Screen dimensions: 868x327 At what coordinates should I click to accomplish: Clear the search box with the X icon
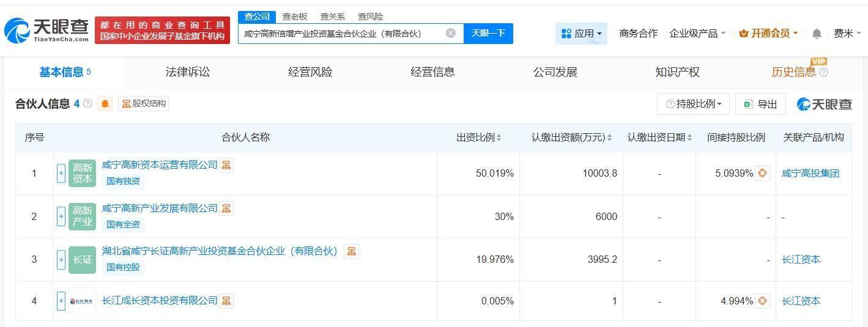[x=451, y=33]
